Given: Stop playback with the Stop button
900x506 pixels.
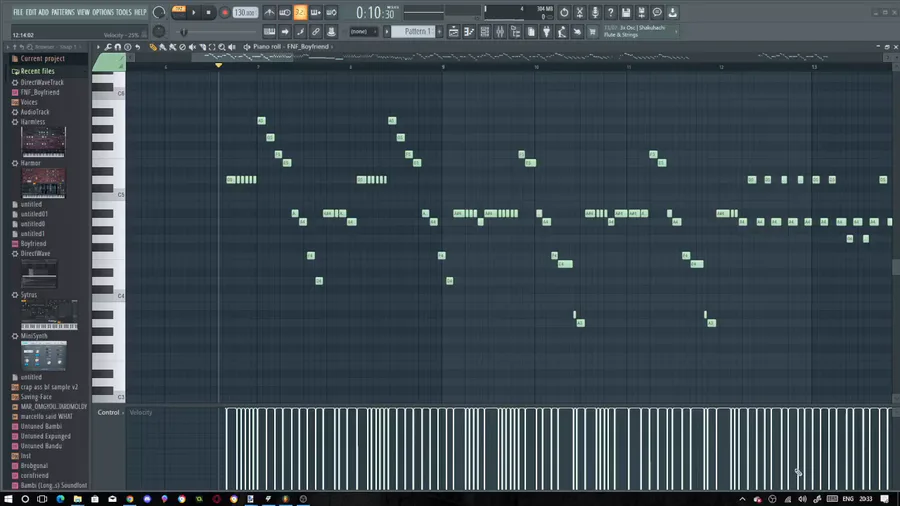Looking at the screenshot, I should click(x=209, y=12).
